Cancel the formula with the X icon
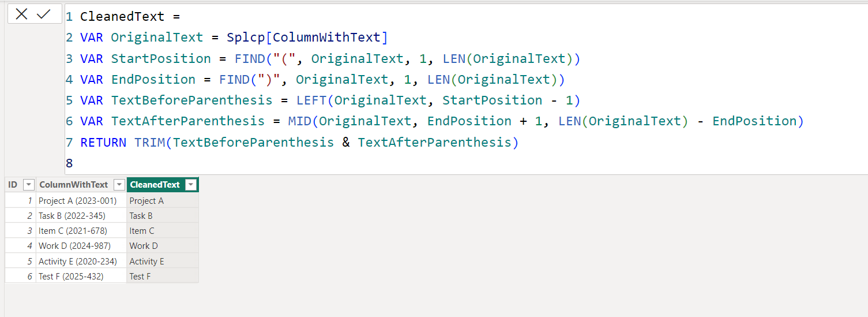 [x=21, y=14]
